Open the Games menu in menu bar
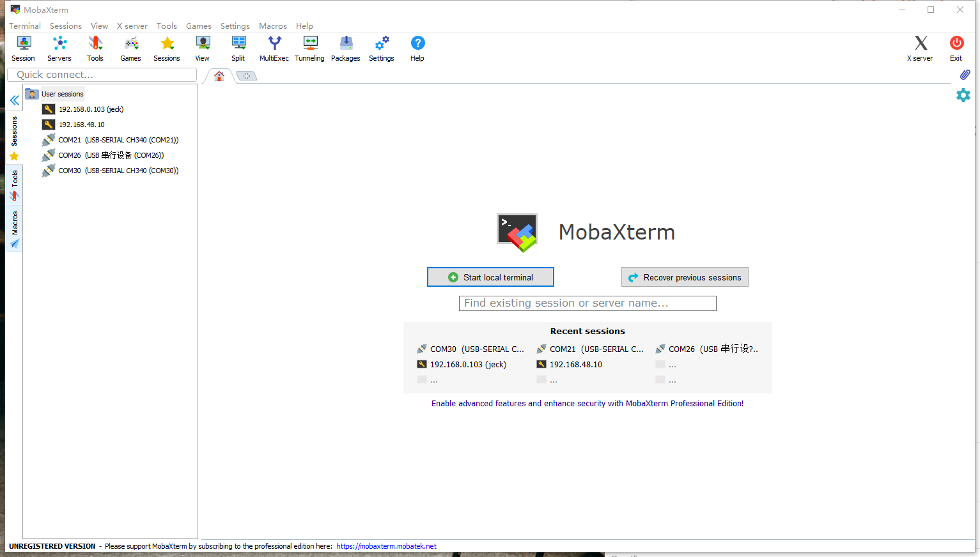Viewport: 980px width, 557px height. tap(199, 26)
